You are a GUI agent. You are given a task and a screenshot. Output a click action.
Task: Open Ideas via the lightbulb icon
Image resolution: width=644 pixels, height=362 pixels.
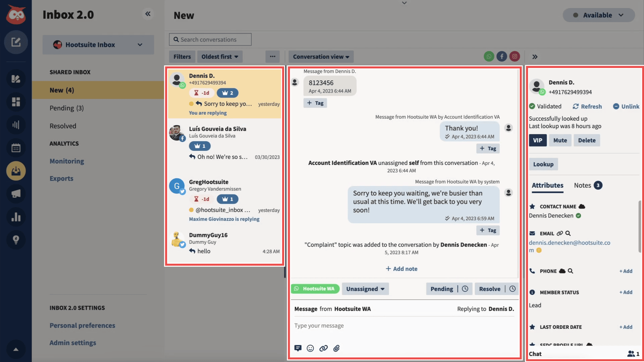coord(16,240)
